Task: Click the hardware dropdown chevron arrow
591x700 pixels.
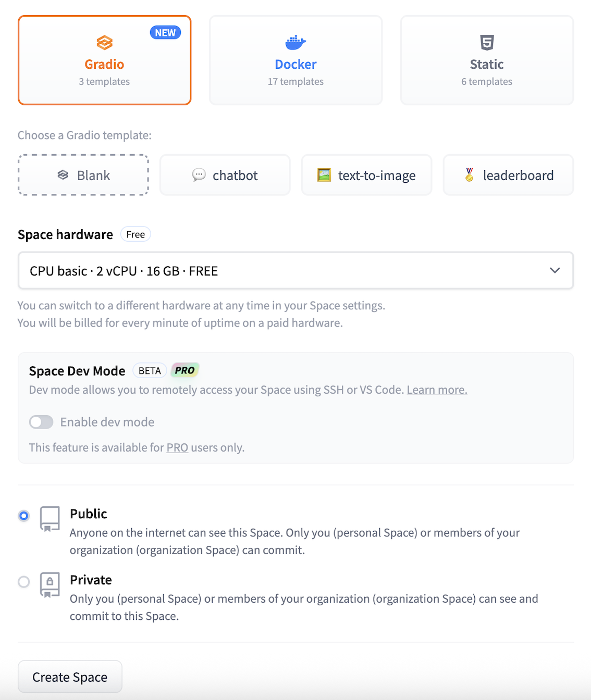Action: (x=555, y=270)
